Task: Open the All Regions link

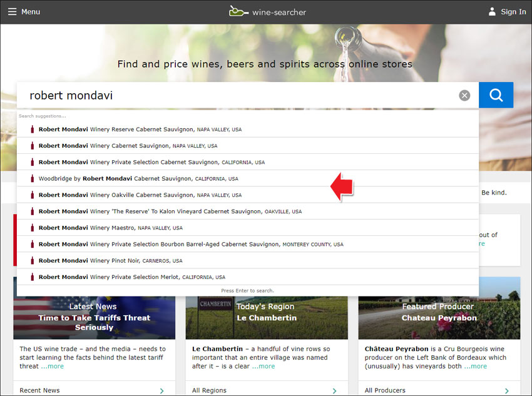Action: pyautogui.click(x=209, y=390)
